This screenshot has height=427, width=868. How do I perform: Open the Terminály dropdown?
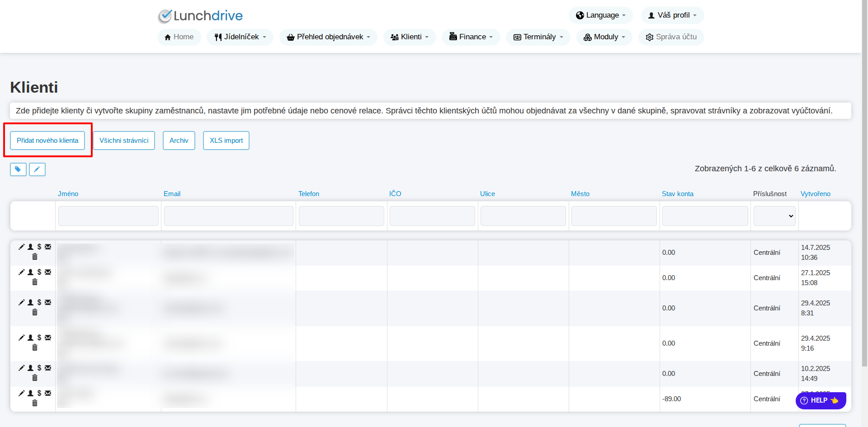point(538,37)
